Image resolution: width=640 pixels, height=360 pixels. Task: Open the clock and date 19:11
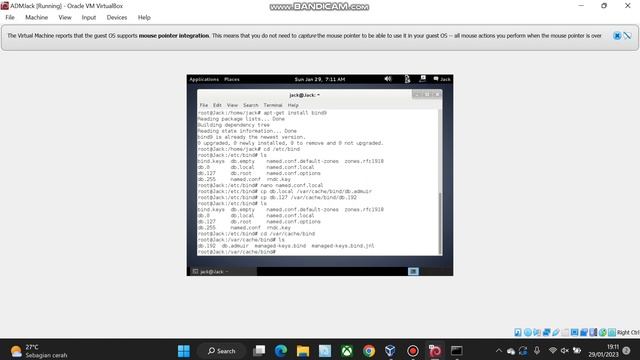(x=603, y=351)
